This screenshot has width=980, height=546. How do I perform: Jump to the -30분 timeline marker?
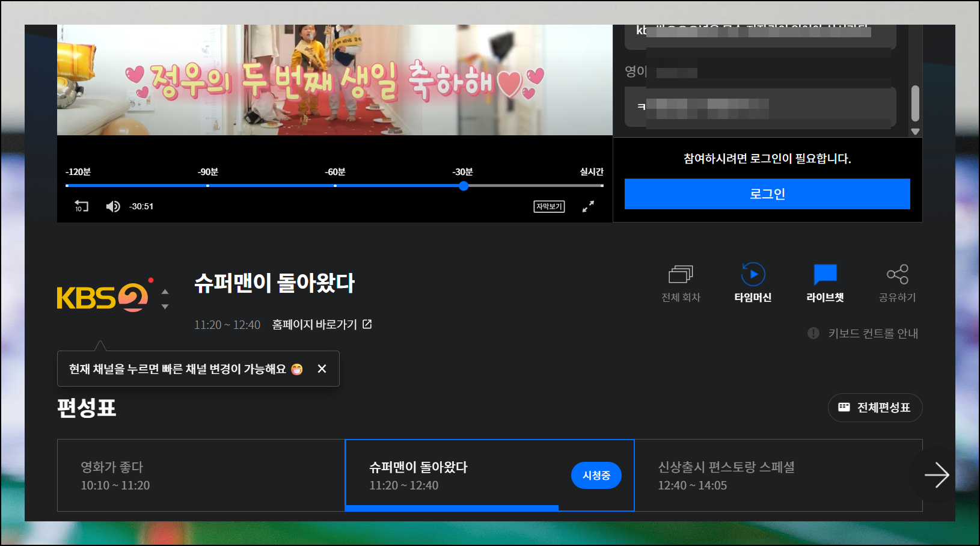click(462, 172)
